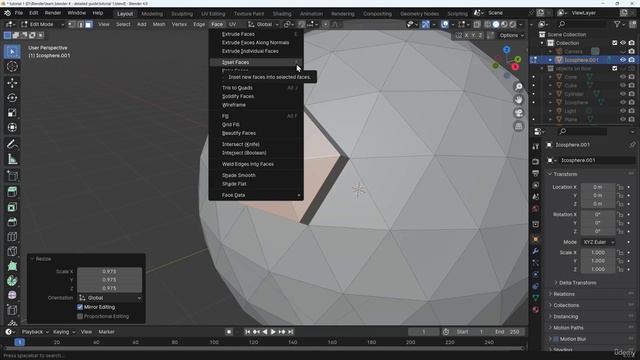Open the Shading workspace tab
This screenshot has height=360, width=640.
282,14
